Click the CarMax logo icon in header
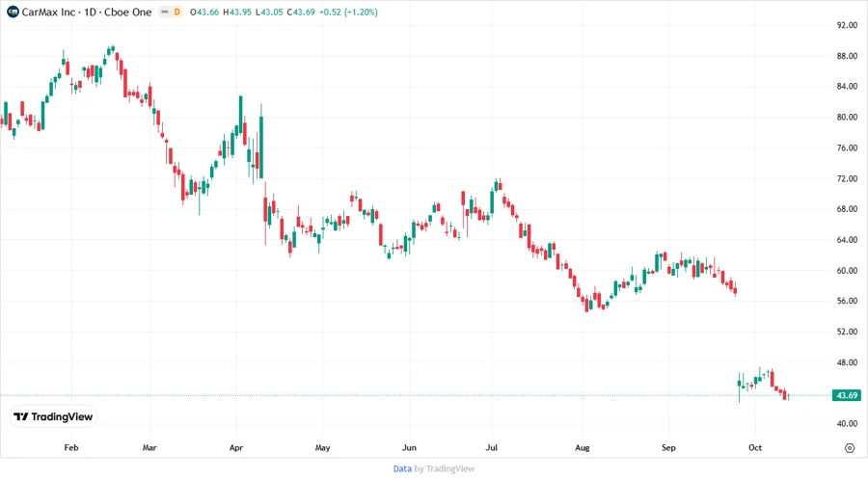This screenshot has height=480, width=868. [13, 12]
